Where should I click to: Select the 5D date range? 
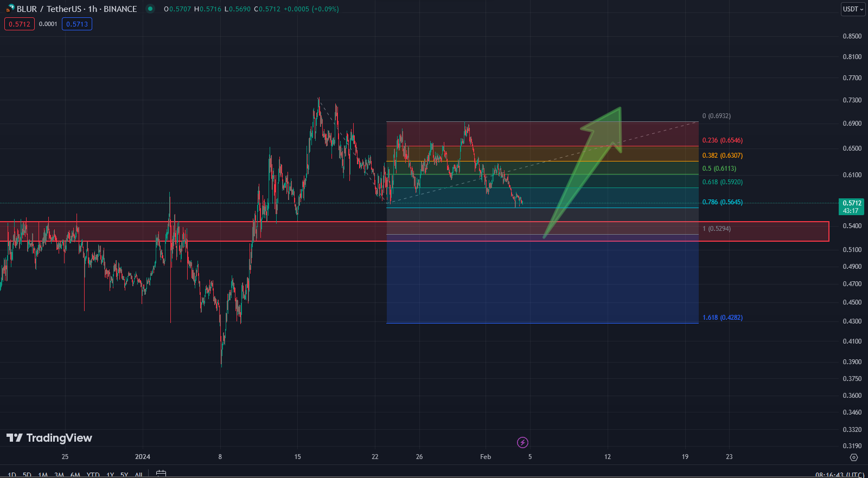pyautogui.click(x=27, y=475)
